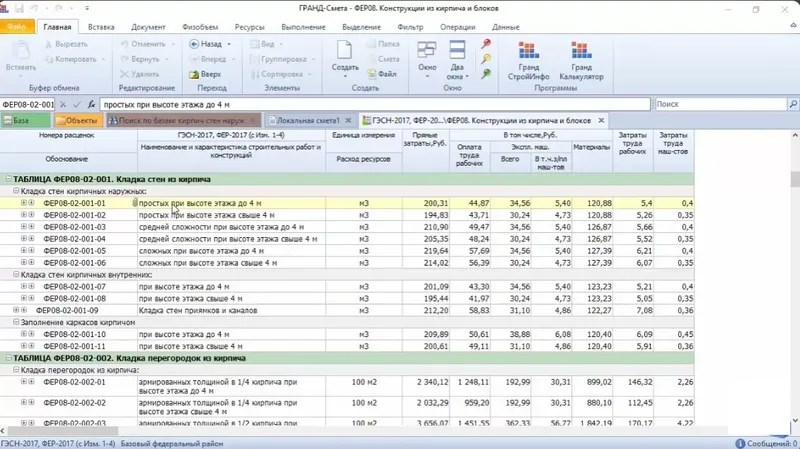Select row ФЕР08-02-001-05
The height and width of the screenshot is (449, 800).
(x=347, y=251)
